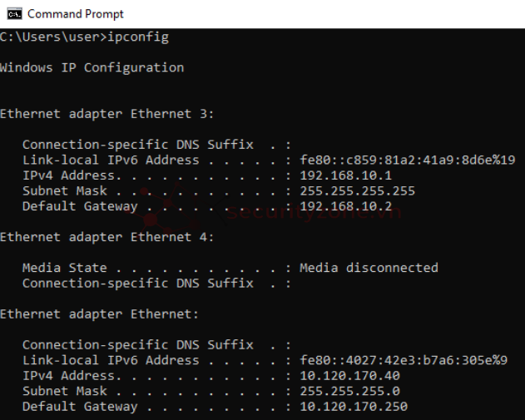525x420 pixels.
Task: Click the DNS Suffix label under Ethernet 4
Action: (x=138, y=283)
